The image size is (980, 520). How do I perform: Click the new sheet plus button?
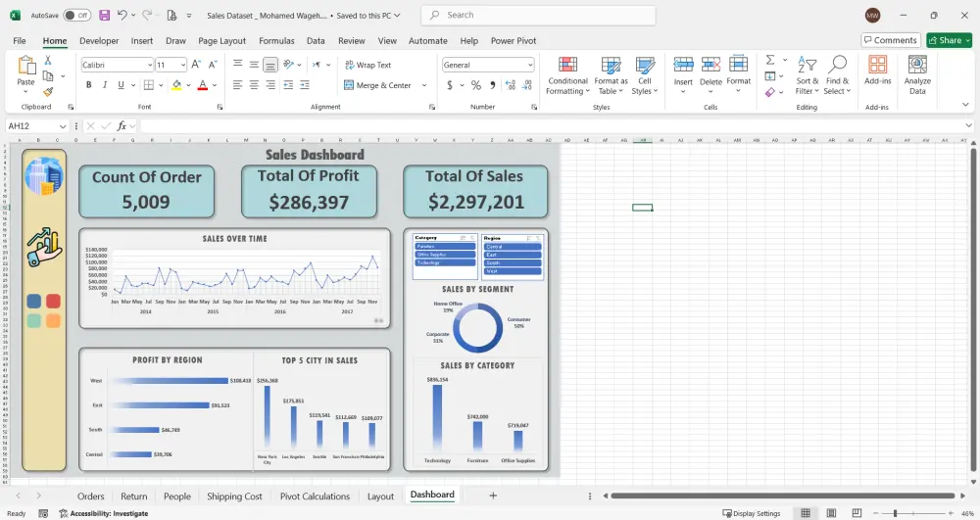[493, 496]
